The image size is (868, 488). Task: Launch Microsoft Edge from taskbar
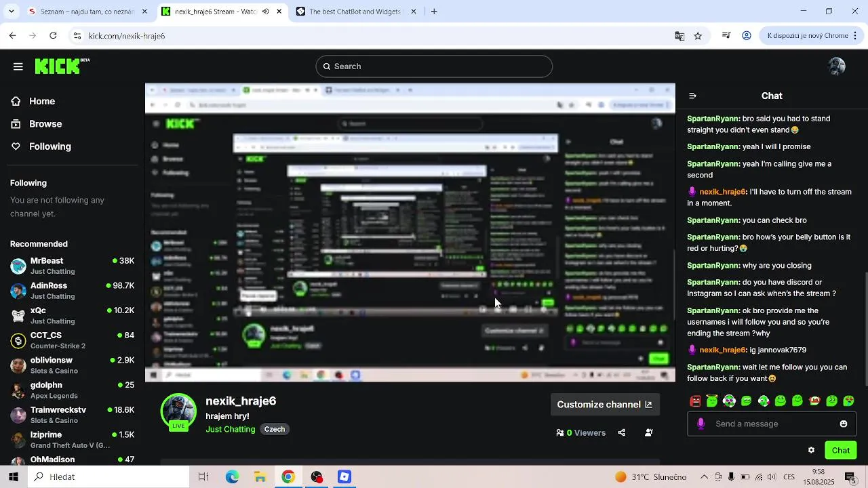point(233,477)
